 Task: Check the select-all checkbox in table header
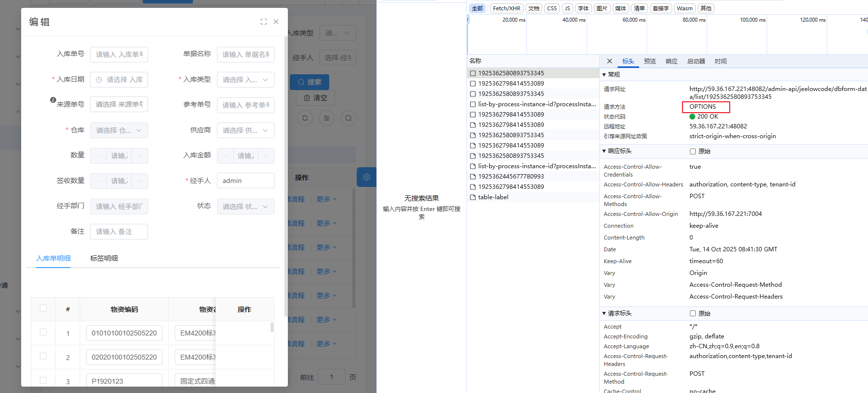pyautogui.click(x=43, y=308)
